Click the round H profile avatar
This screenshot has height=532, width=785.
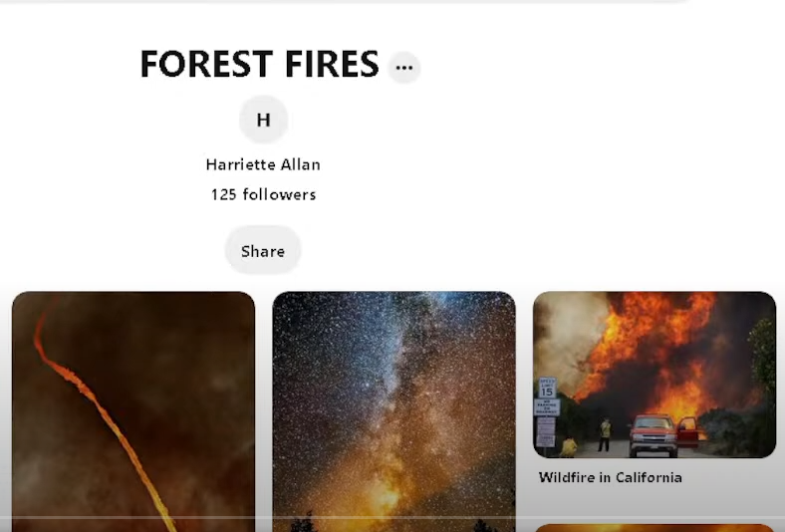click(263, 120)
